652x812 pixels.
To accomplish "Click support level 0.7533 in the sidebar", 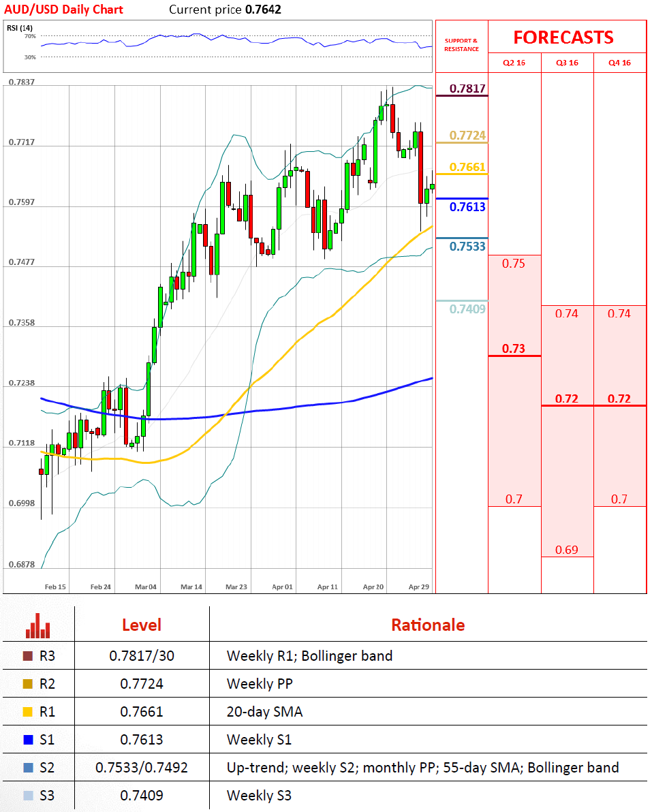I will [467, 247].
